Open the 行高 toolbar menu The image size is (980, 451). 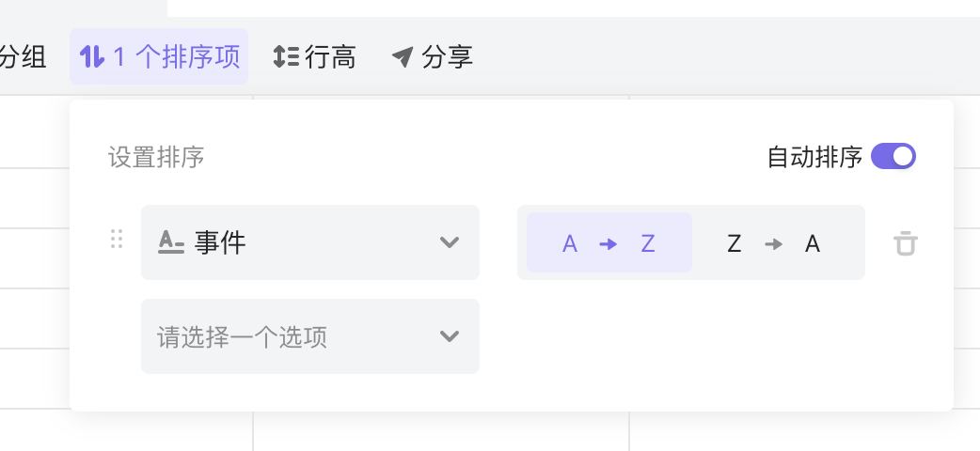pyautogui.click(x=314, y=56)
